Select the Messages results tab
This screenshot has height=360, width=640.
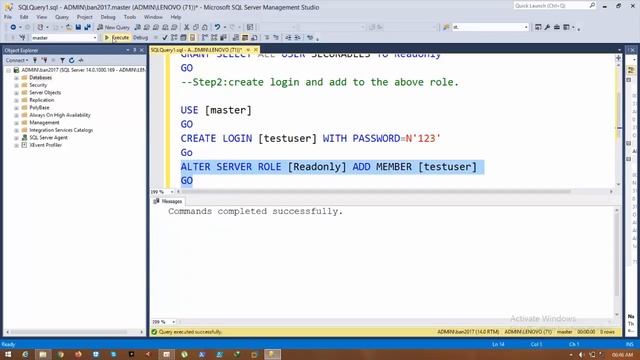[x=168, y=201]
